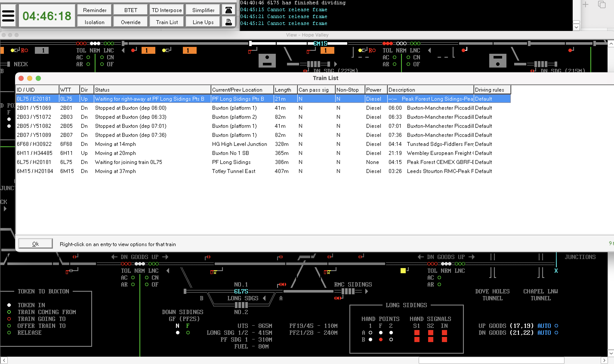
Task: Select the highlighted 0L75 / E20181 row
Action: point(263,99)
